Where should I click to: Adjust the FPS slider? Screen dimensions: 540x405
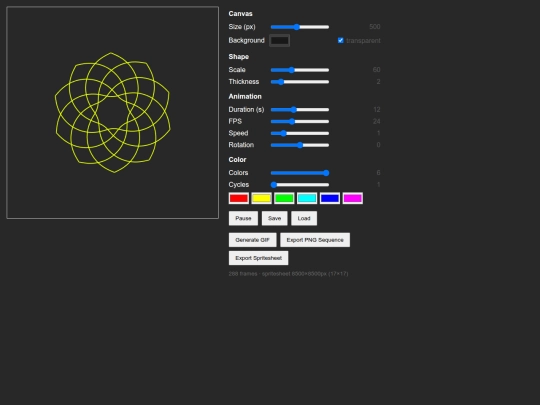[300, 121]
